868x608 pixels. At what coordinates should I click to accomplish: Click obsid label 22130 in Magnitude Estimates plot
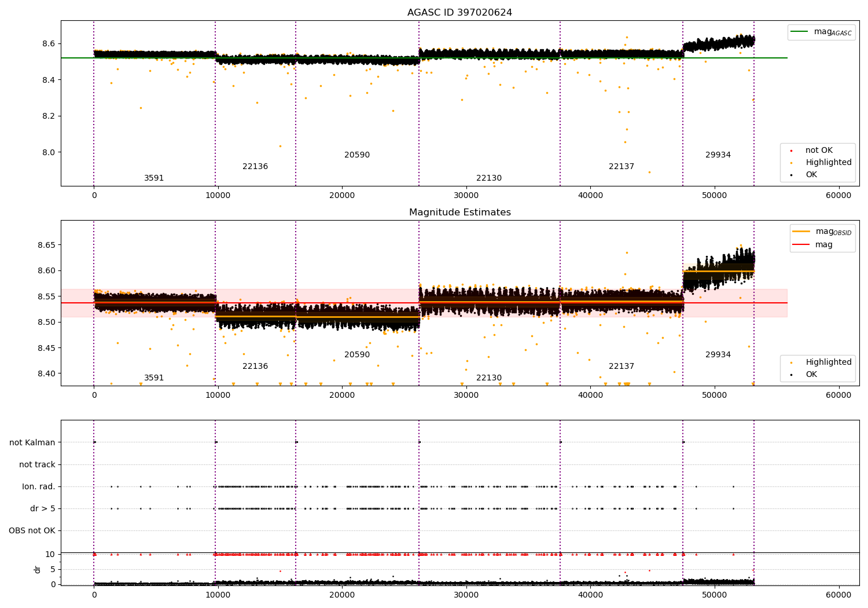coord(489,378)
